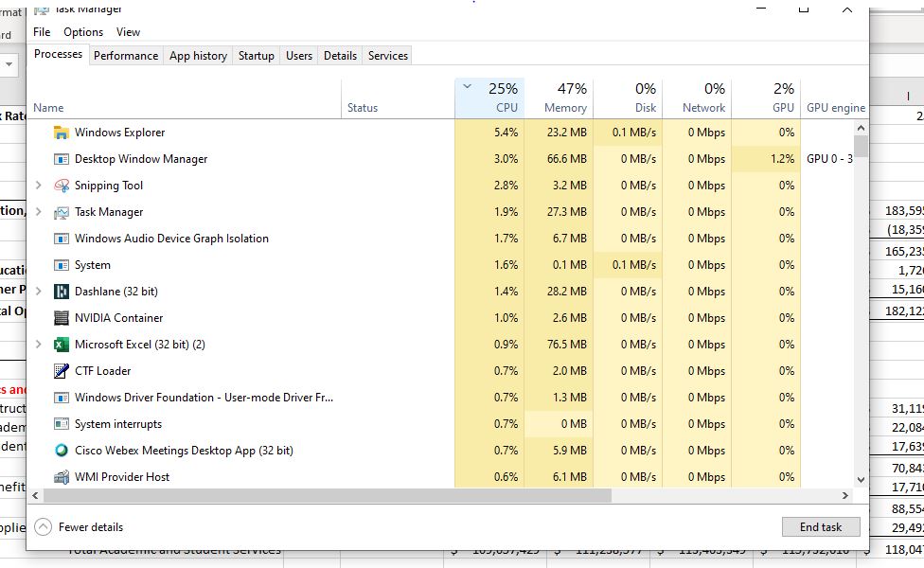This screenshot has height=568, width=924.
Task: Switch to the Details tab
Action: (x=340, y=56)
